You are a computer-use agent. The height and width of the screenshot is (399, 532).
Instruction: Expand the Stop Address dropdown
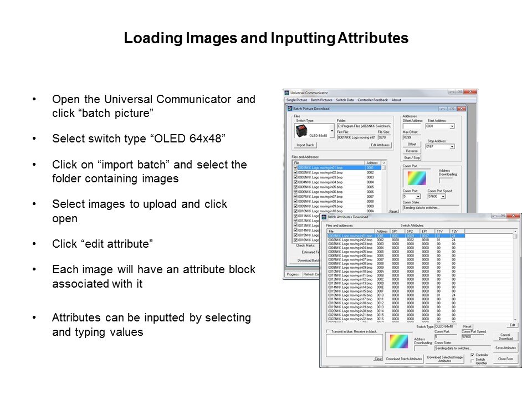(452, 147)
